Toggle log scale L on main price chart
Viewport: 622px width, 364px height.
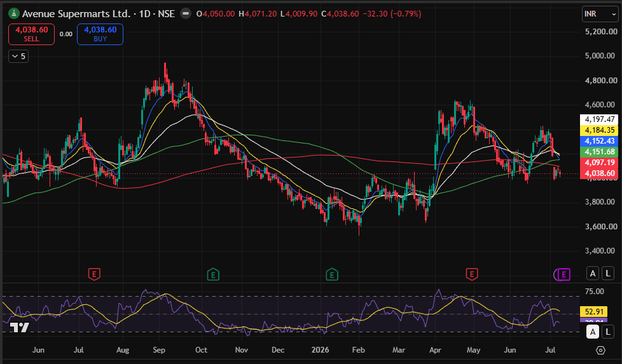pos(608,273)
